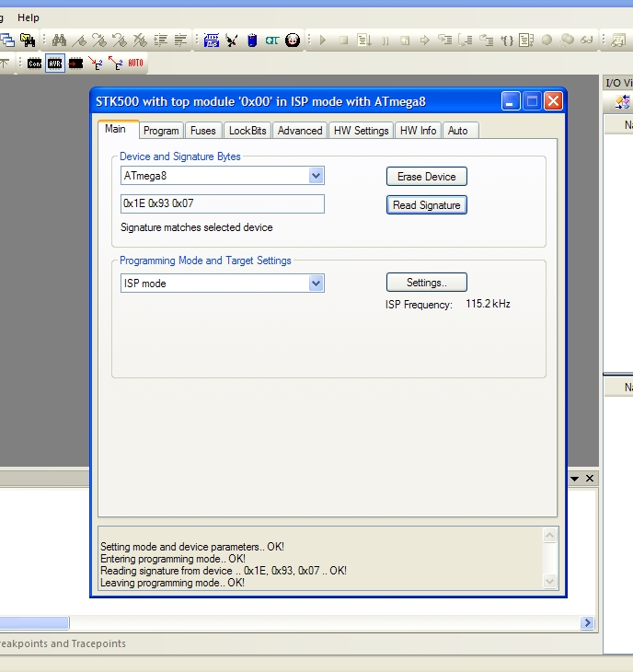This screenshot has width=633, height=672.
Task: Click the signature bytes field 0x1E 0x93 0x07
Action: (223, 203)
